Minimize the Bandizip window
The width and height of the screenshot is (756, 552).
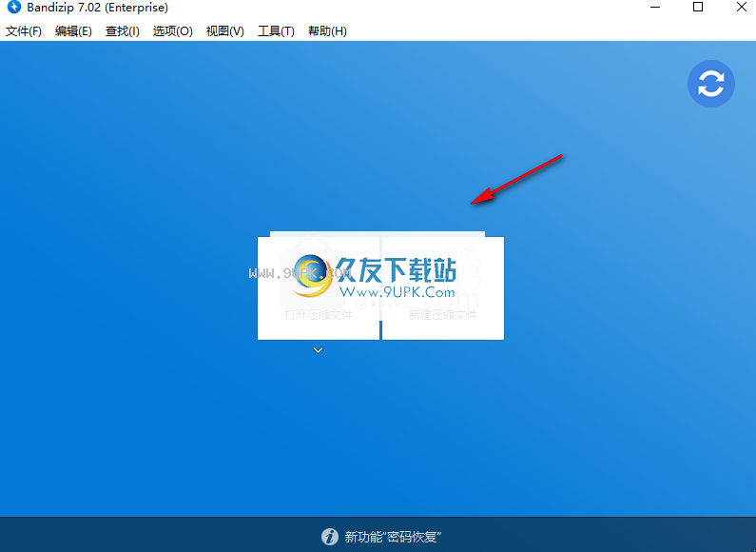(655, 8)
